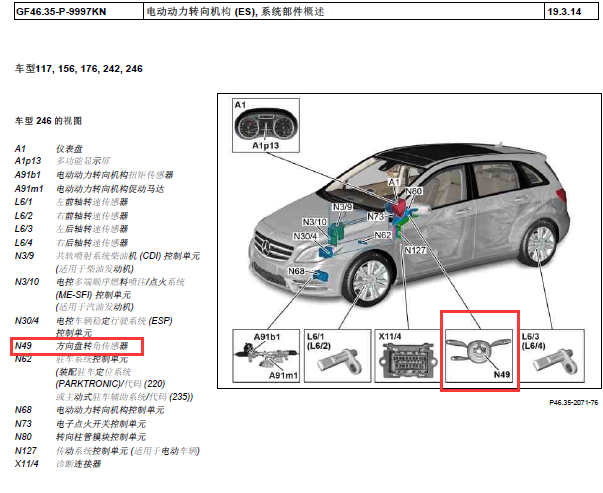Click the N68 label on the car diagram
Viewport: 603px width, 493px height.
click(x=297, y=271)
